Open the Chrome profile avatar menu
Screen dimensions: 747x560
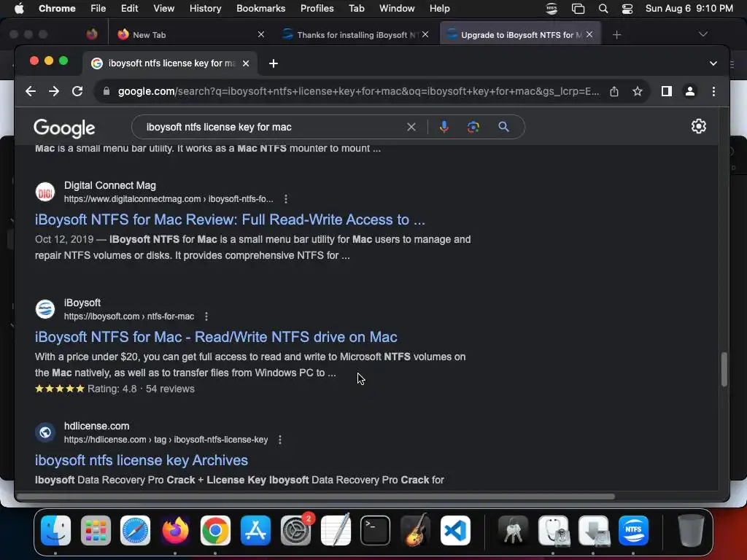[x=690, y=91]
